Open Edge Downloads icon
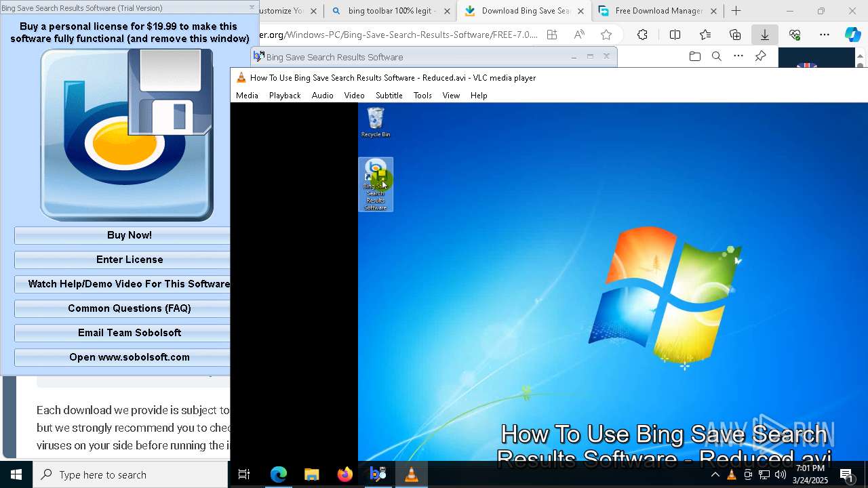The image size is (868, 488). (x=765, y=35)
